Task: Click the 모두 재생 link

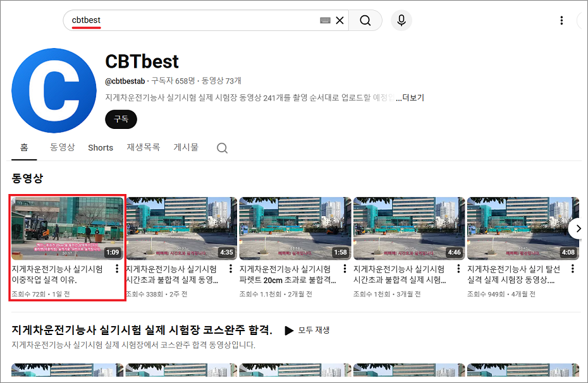Action: tap(314, 330)
